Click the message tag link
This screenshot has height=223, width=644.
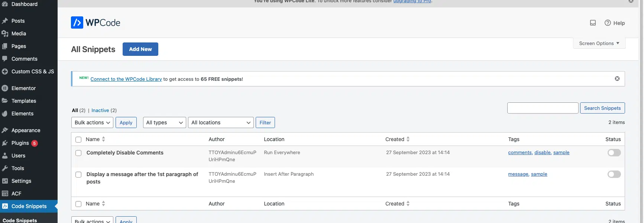click(x=518, y=174)
